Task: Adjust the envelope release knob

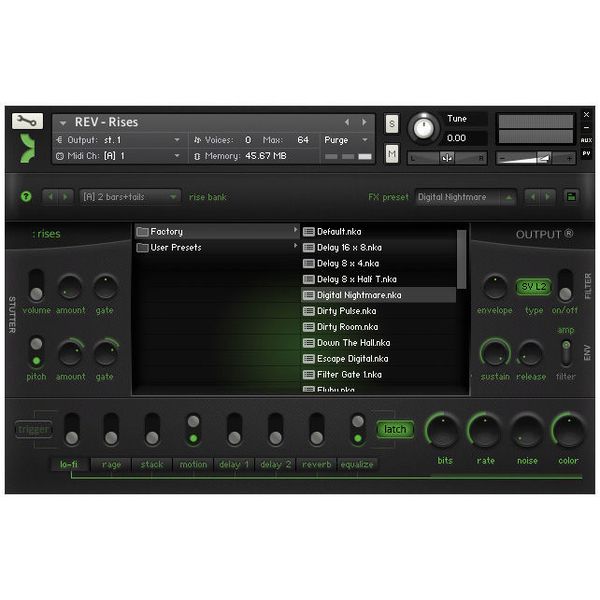Action: 530,353
